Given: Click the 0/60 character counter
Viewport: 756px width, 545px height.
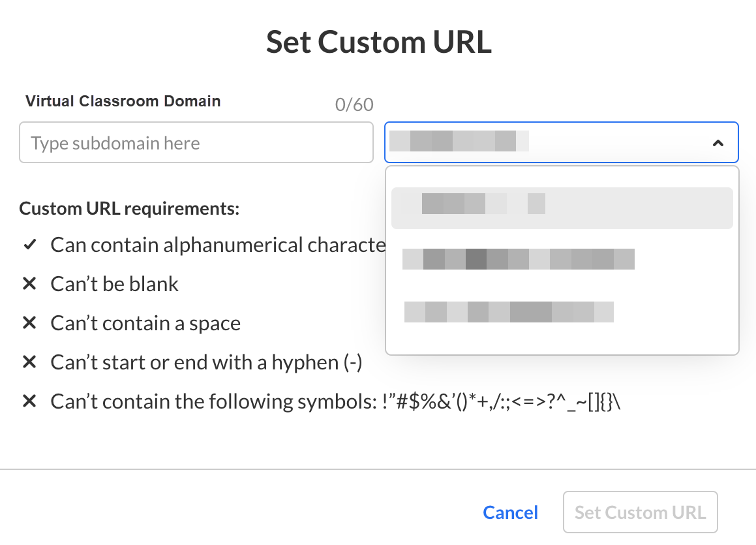Looking at the screenshot, I should coord(354,104).
